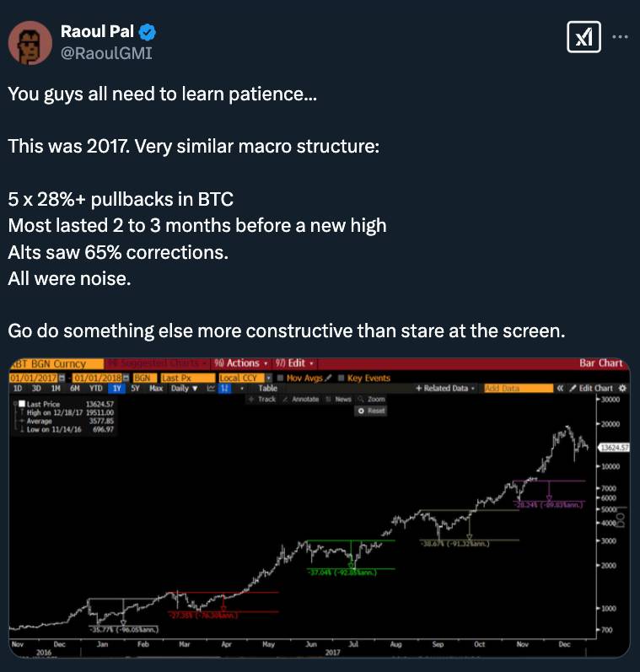Click Raoul Pal's profile avatar
The width and height of the screenshot is (640, 672).
pyautogui.click(x=30, y=43)
